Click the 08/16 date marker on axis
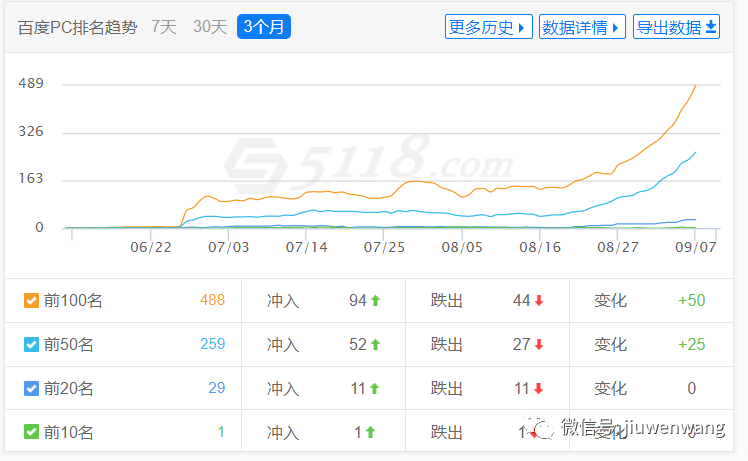 (541, 245)
